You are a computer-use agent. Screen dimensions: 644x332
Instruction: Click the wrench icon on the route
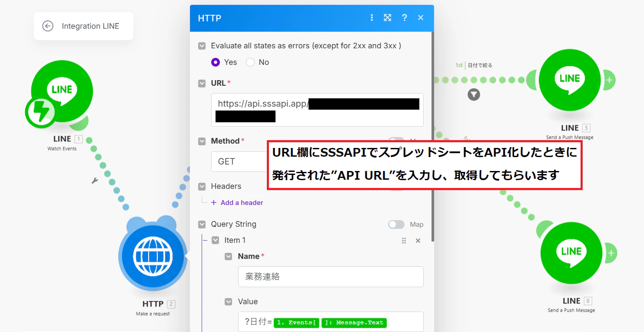(94, 181)
